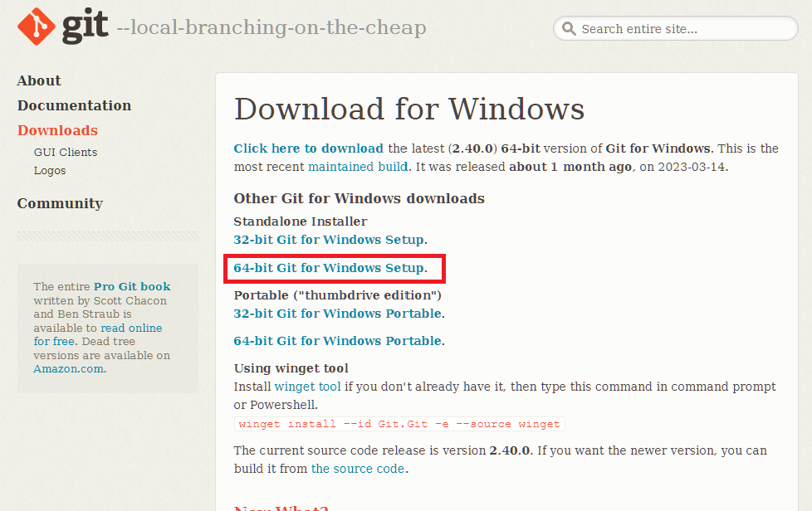
Task: Click the orange Git logo icon
Action: [x=37, y=27]
